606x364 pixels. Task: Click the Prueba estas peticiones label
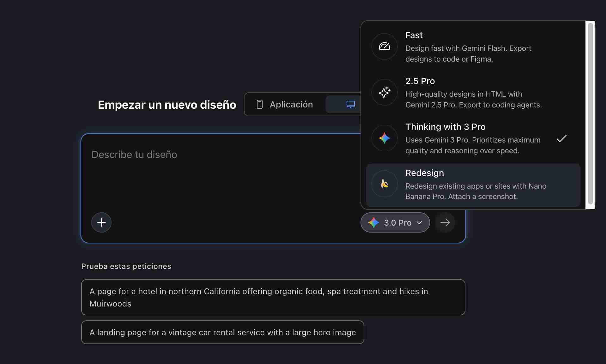tap(126, 266)
